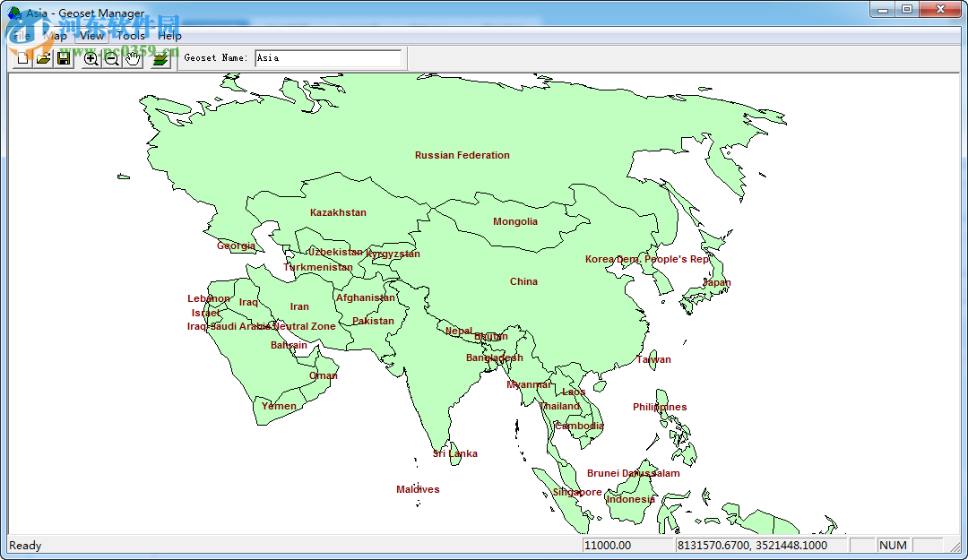Click inside the Geoset Name field showing Asia

(327, 57)
